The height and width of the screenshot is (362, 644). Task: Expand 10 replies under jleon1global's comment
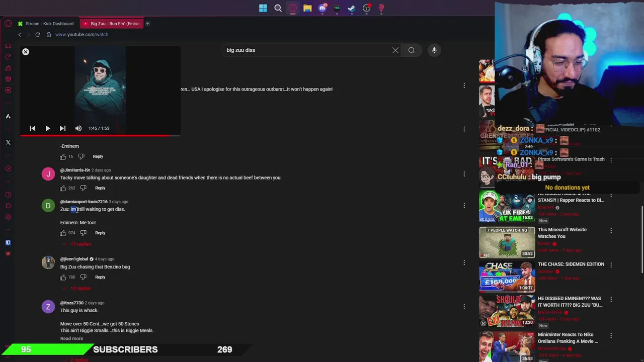(x=76, y=288)
